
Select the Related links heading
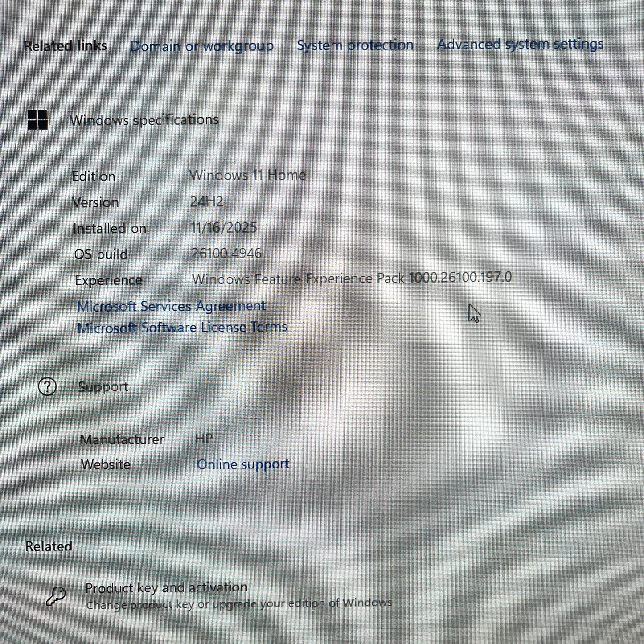pos(65,45)
